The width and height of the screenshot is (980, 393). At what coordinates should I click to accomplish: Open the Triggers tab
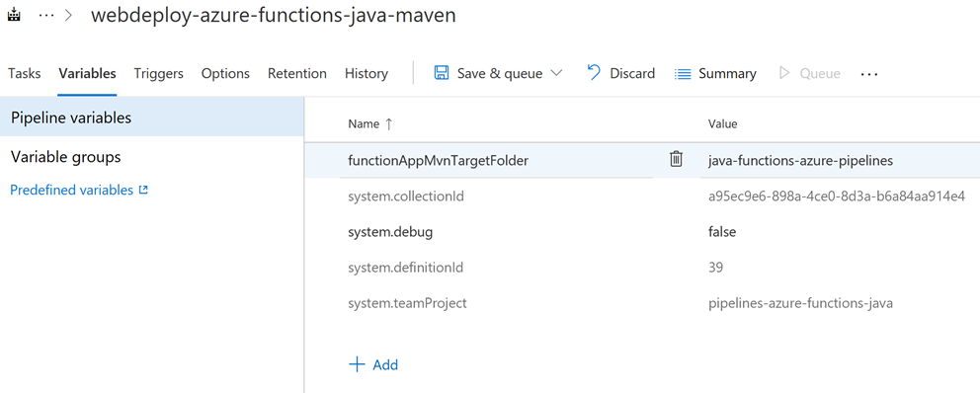tap(159, 74)
